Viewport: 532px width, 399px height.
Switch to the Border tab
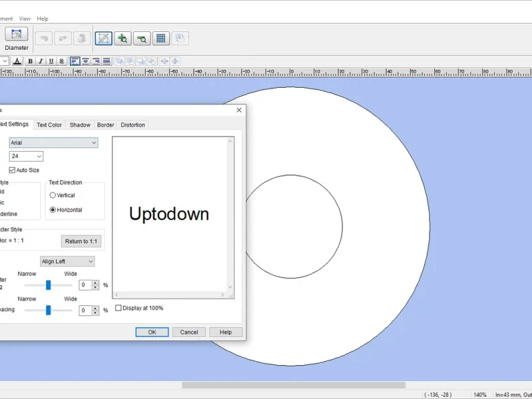[x=106, y=125]
